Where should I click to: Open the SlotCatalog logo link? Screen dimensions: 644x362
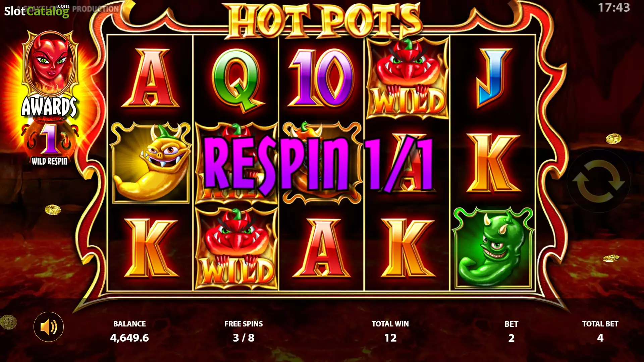click(x=36, y=11)
